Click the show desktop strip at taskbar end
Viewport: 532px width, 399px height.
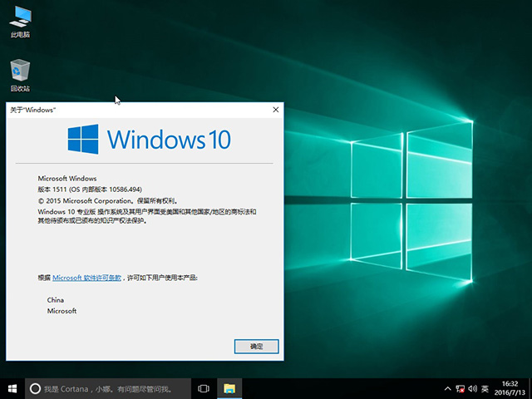530,388
